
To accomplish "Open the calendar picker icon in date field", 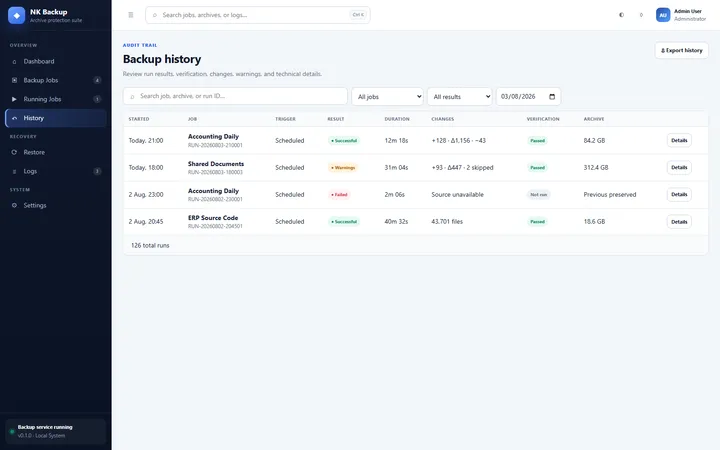I will [552, 96].
